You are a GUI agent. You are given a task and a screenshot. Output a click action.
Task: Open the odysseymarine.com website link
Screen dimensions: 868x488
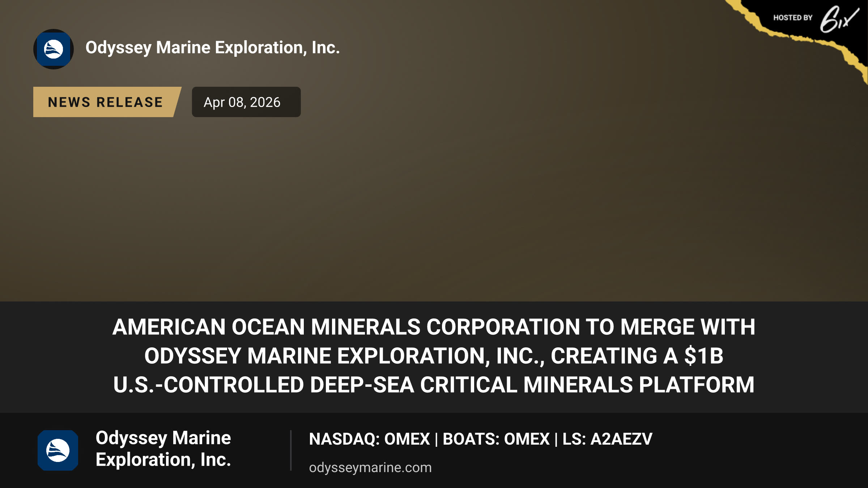370,467
